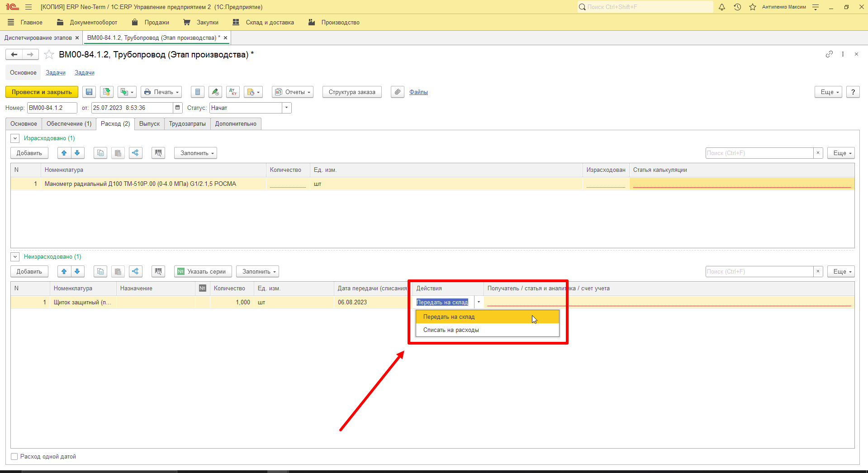The height and width of the screenshot is (473, 868).
Task: Click Провести и закрыть button
Action: pos(42,92)
